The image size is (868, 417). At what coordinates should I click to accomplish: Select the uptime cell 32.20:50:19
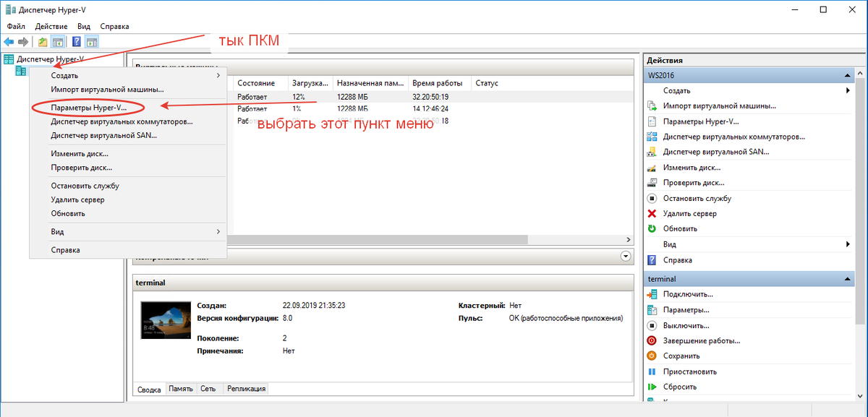430,96
